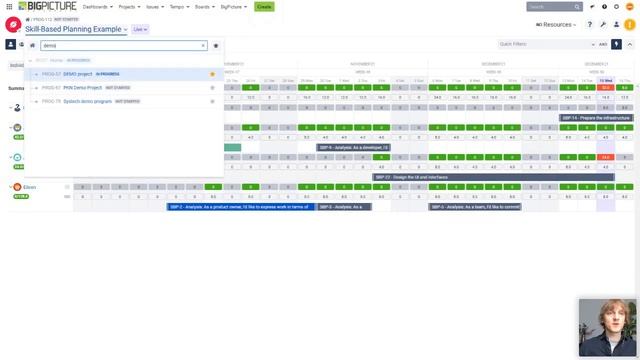The height and width of the screenshot is (360, 640).
Task: Open the Quick Filters dropdown
Action: click(547, 44)
